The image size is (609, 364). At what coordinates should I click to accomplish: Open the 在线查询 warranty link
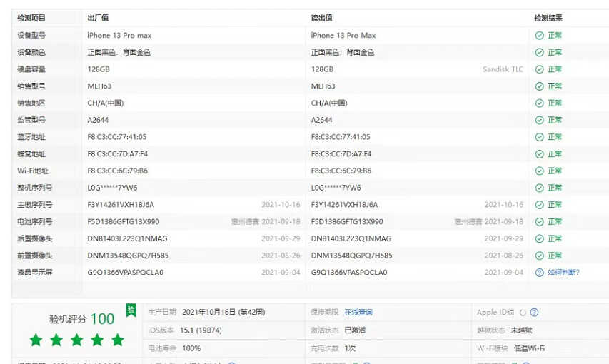[x=358, y=313]
